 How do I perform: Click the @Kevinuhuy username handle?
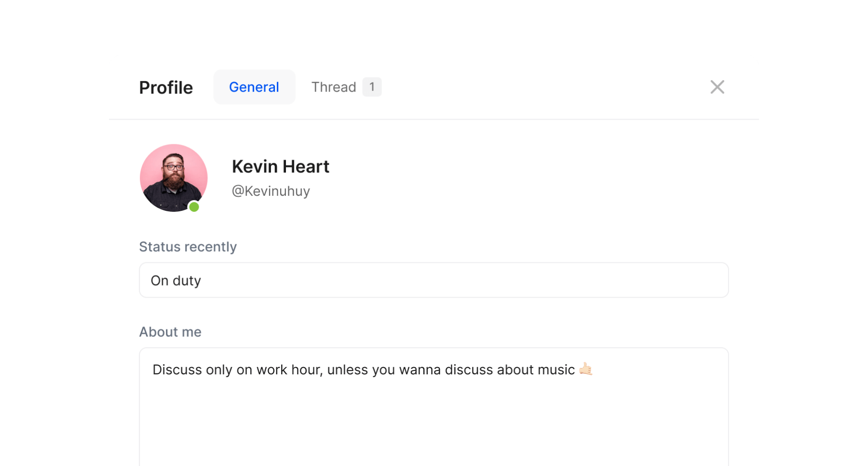pyautogui.click(x=271, y=191)
